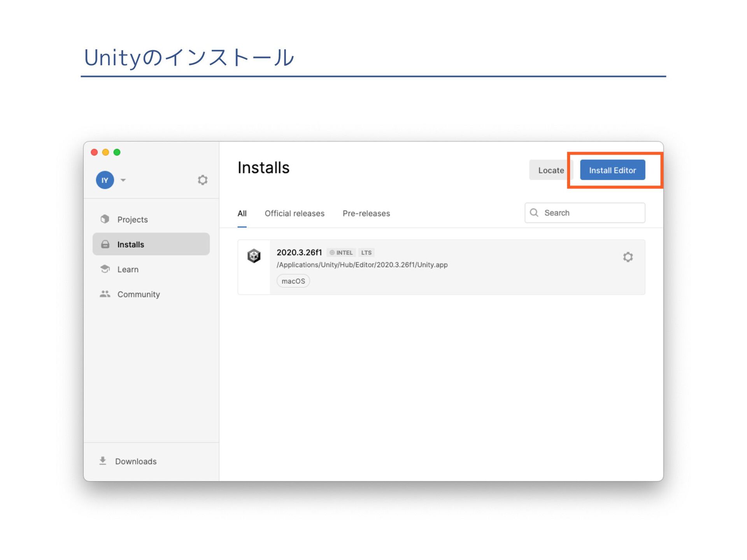Click the Install Editor button

pos(612,170)
